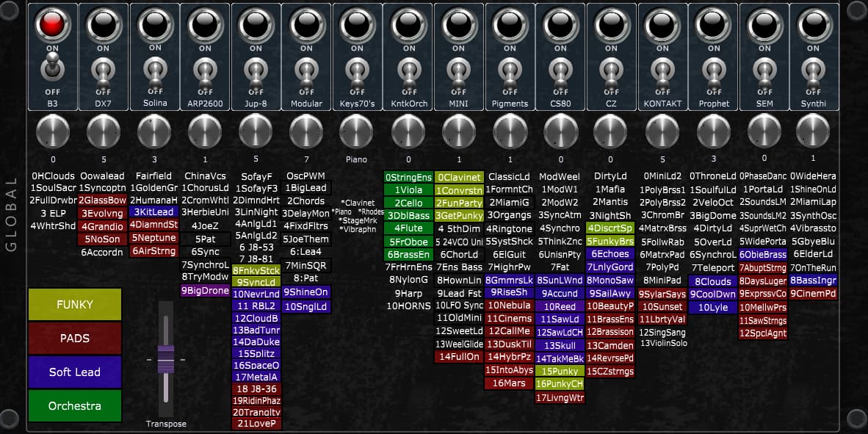Select the 9CinemPd preset
This screenshot has height=434, width=868.
point(813,294)
